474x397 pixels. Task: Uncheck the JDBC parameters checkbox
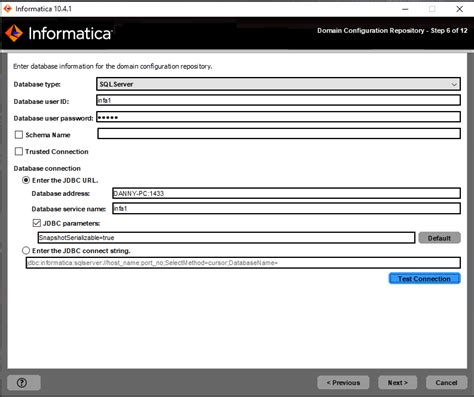37,223
